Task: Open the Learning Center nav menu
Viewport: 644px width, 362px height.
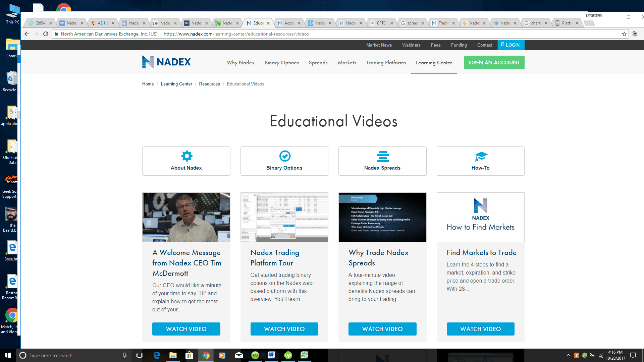Action: (434, 63)
